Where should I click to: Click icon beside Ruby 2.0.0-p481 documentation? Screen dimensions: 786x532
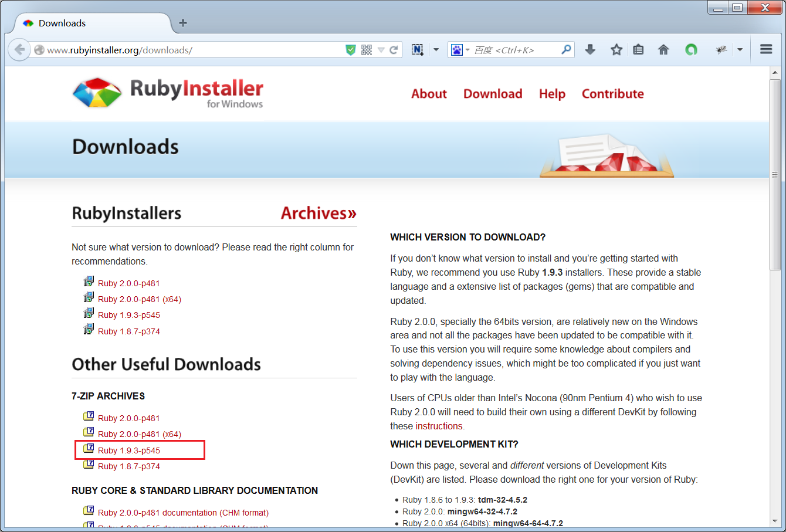pyautogui.click(x=89, y=510)
